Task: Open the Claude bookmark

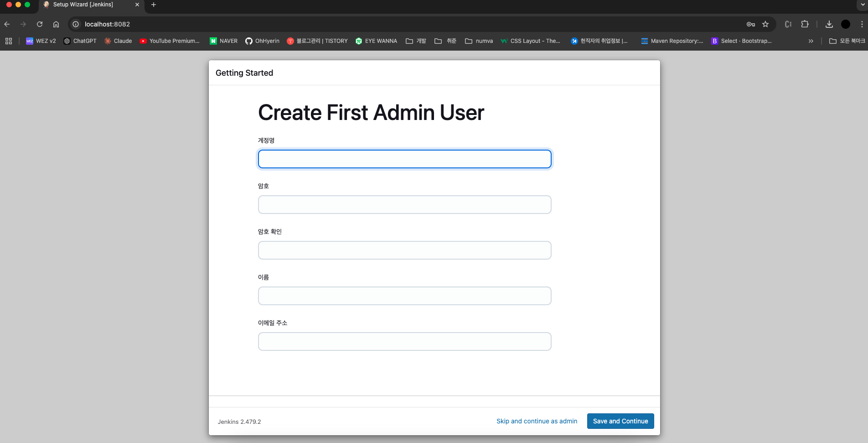Action: click(118, 41)
